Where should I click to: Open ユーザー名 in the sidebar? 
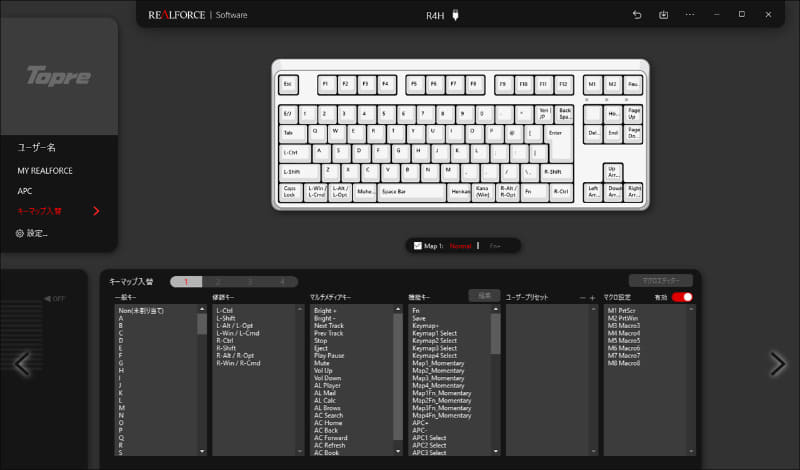(x=36, y=147)
